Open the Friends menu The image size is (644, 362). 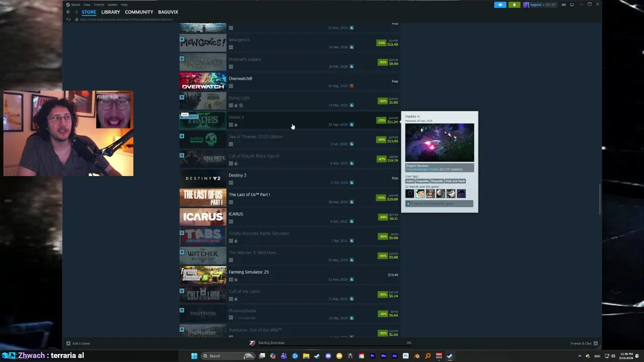[99, 5]
